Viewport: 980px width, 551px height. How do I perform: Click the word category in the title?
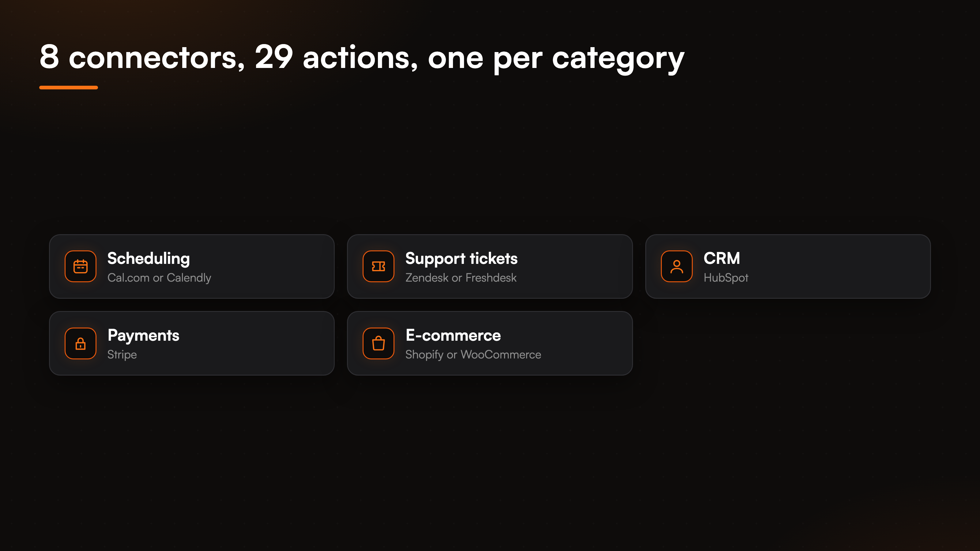point(618,59)
